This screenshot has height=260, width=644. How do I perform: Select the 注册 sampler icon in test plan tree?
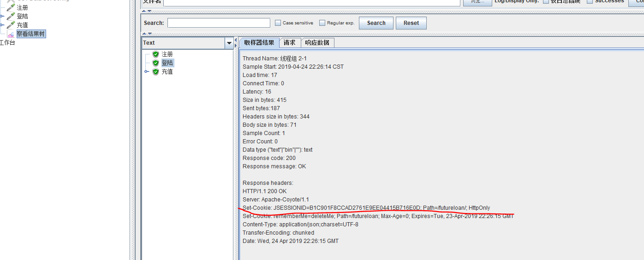pyautogui.click(x=11, y=7)
